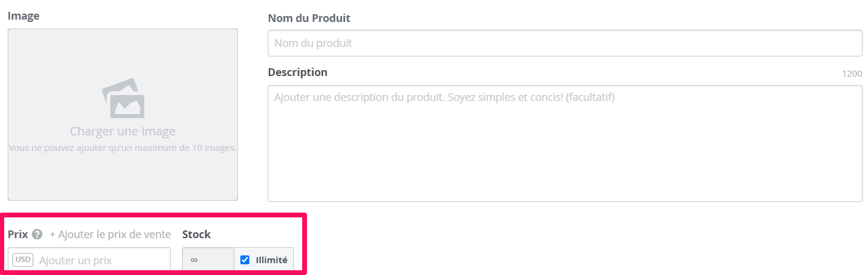Click the Charger une Image text
Image resolution: width=868 pixels, height=275 pixels.
[x=123, y=131]
